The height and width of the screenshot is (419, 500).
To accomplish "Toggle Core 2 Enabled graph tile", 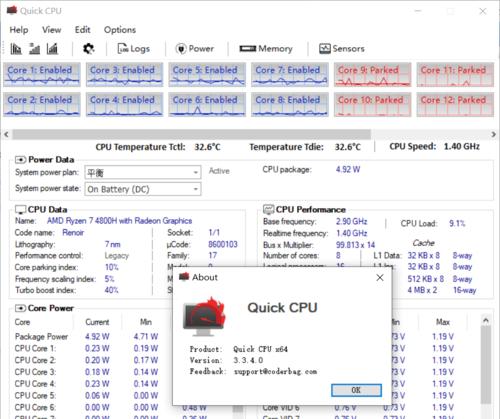I will 42,104.
